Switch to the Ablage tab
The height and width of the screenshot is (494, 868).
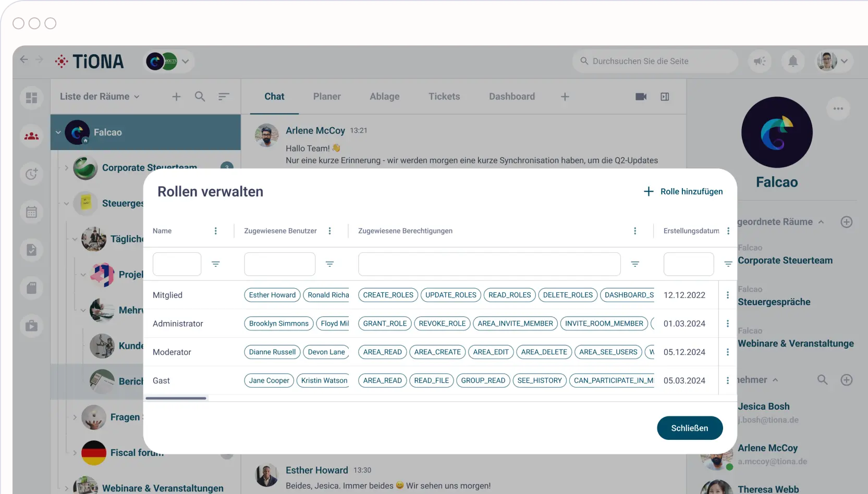pyautogui.click(x=385, y=96)
